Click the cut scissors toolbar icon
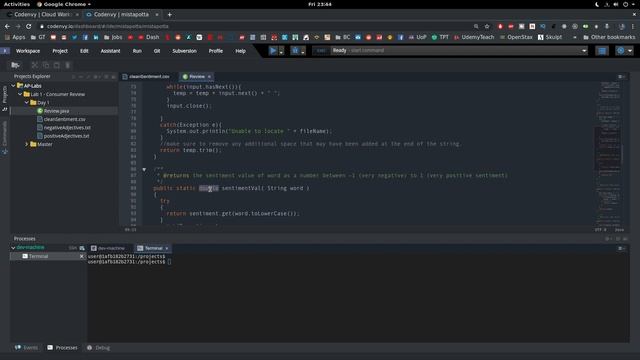640x360 pixels. pyautogui.click(x=35, y=65)
